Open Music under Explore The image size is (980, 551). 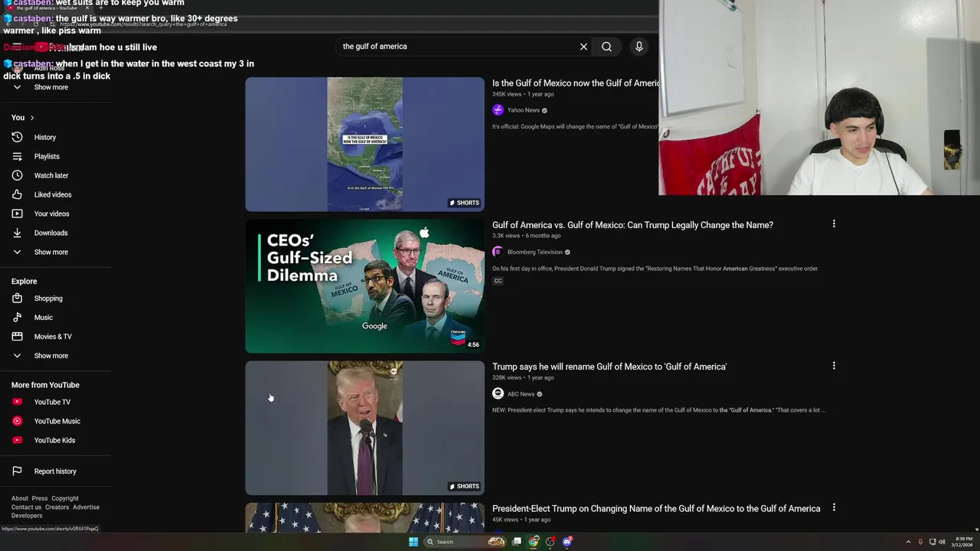pos(44,318)
